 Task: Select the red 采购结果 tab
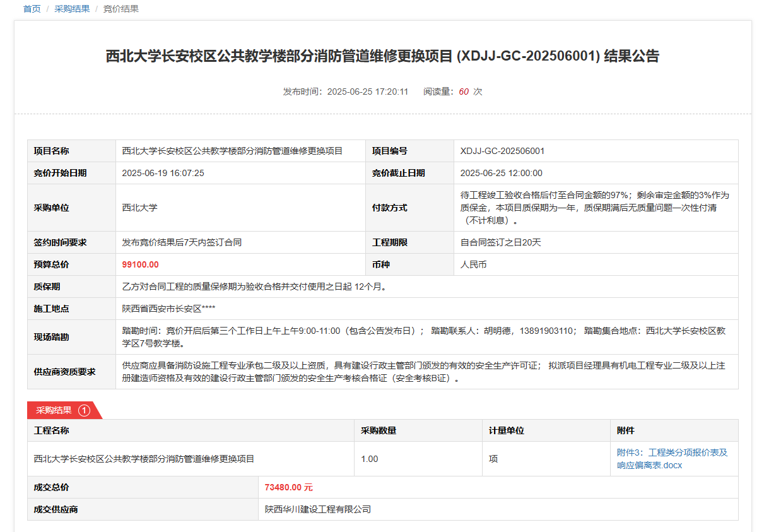pos(54,410)
